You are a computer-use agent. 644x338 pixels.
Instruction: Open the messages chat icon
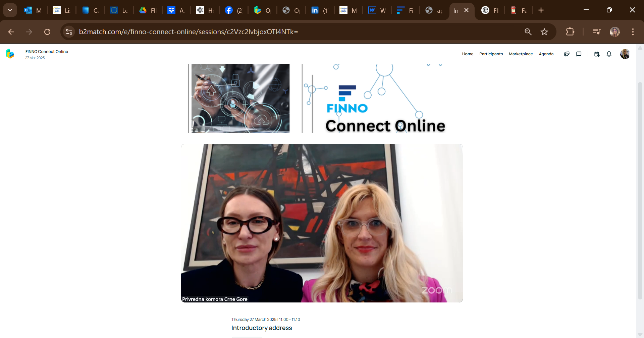(x=579, y=54)
